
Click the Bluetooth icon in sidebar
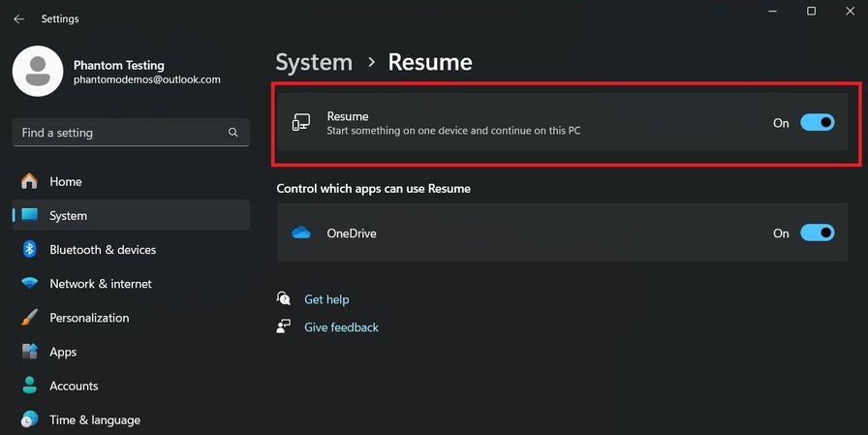[x=30, y=250]
